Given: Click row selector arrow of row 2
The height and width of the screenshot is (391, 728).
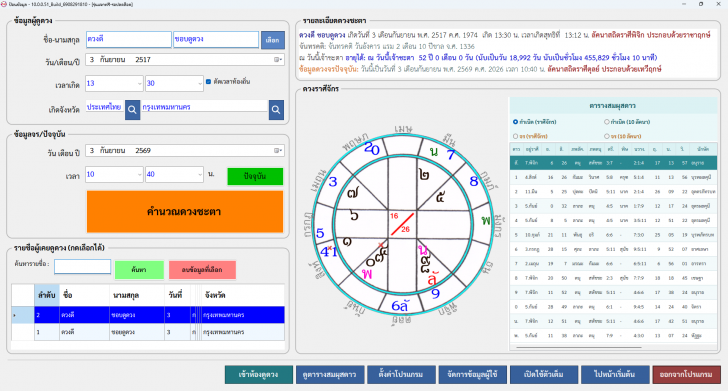Looking at the screenshot, I should tap(23, 315).
